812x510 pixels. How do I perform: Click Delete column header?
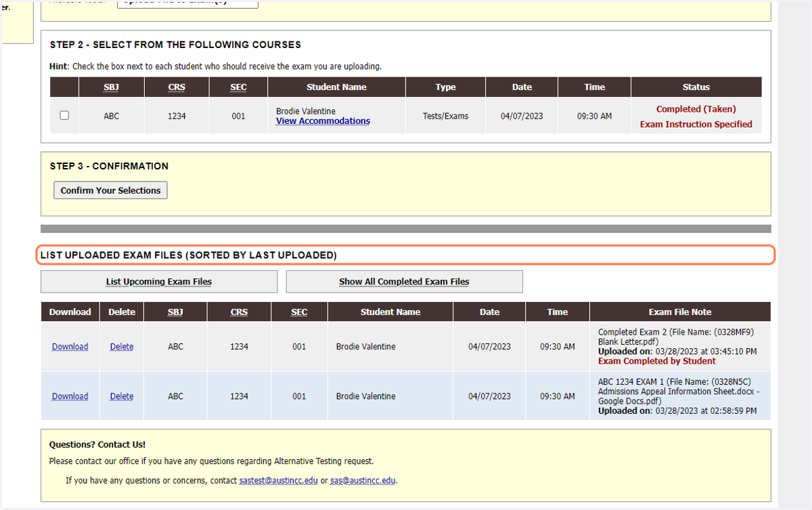click(x=122, y=312)
